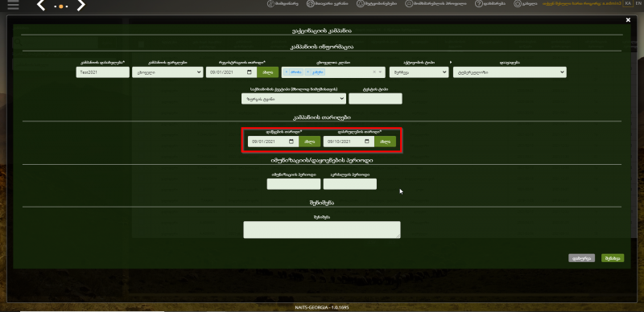The width and height of the screenshot is (644, 312).
Task: Click the end date field showing 09/10/2021
Action: pos(349,142)
